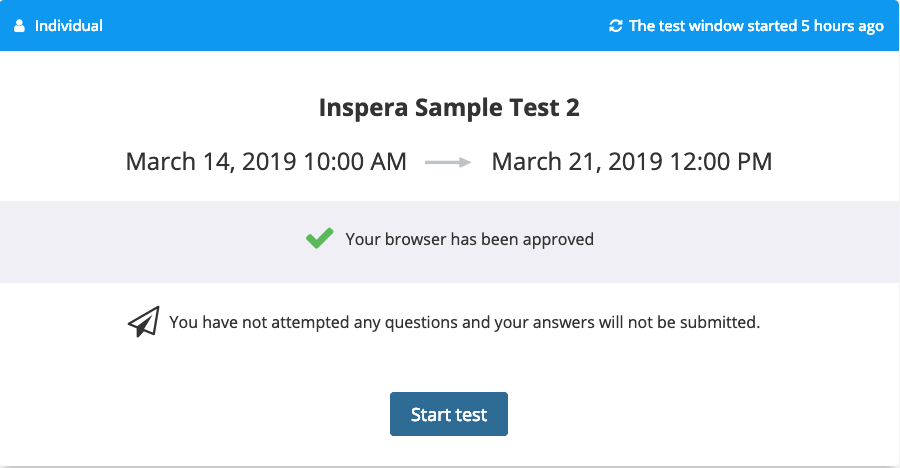Image resolution: width=900 pixels, height=468 pixels.
Task: Click the Start test button
Action: click(x=449, y=414)
